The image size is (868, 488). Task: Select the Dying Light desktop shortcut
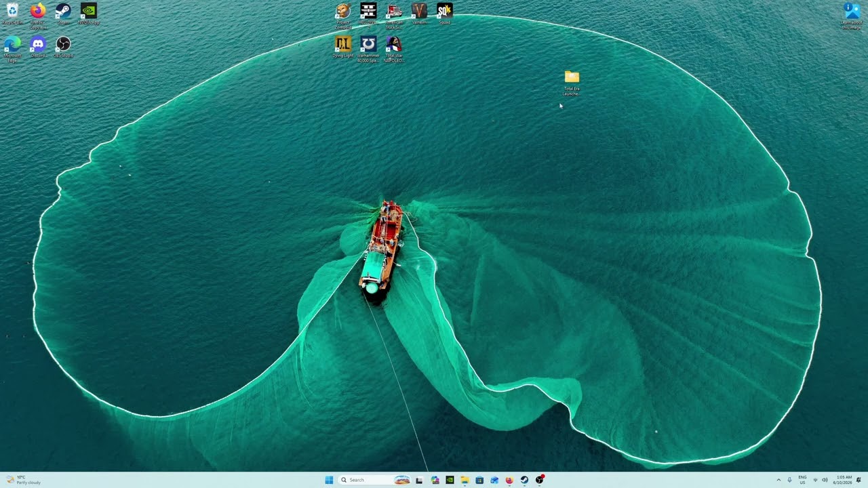[x=343, y=47]
